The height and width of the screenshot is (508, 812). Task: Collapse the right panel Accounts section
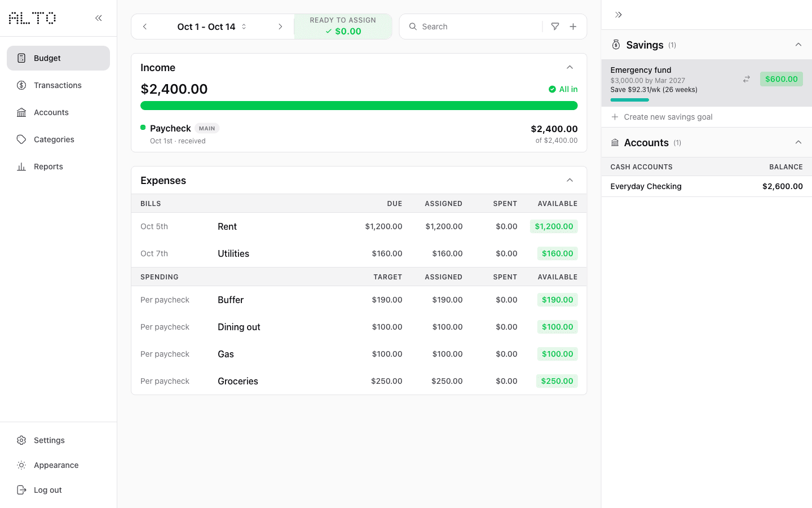[x=798, y=142]
